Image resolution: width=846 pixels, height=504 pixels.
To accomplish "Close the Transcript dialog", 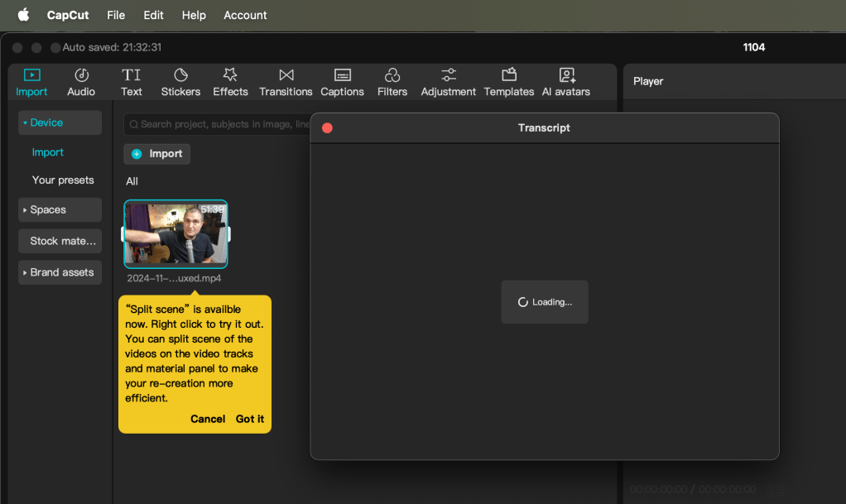I will tap(327, 128).
